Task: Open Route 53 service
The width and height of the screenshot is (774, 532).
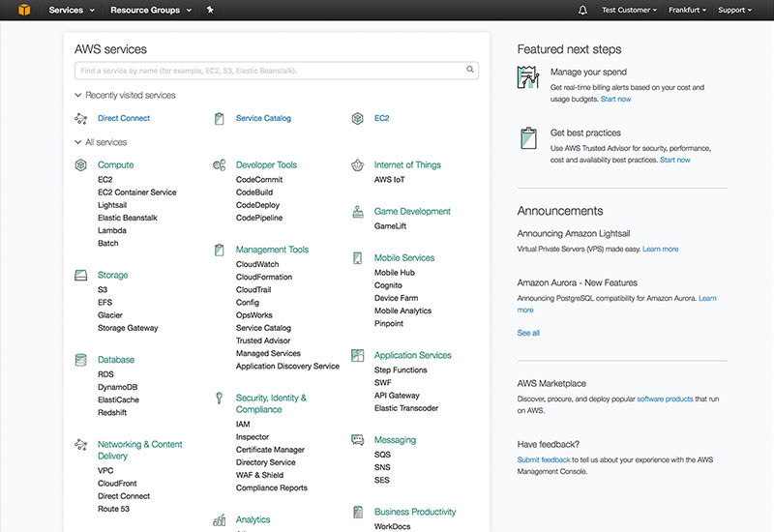Action: (x=113, y=509)
